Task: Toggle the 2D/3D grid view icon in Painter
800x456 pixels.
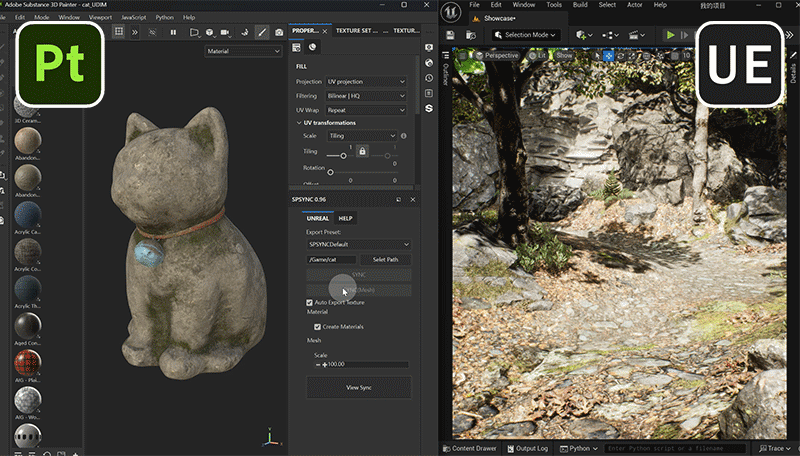Action: point(119,32)
